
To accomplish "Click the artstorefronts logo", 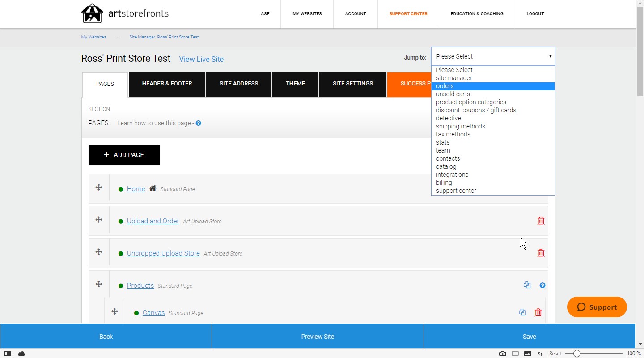I will tap(125, 13).
